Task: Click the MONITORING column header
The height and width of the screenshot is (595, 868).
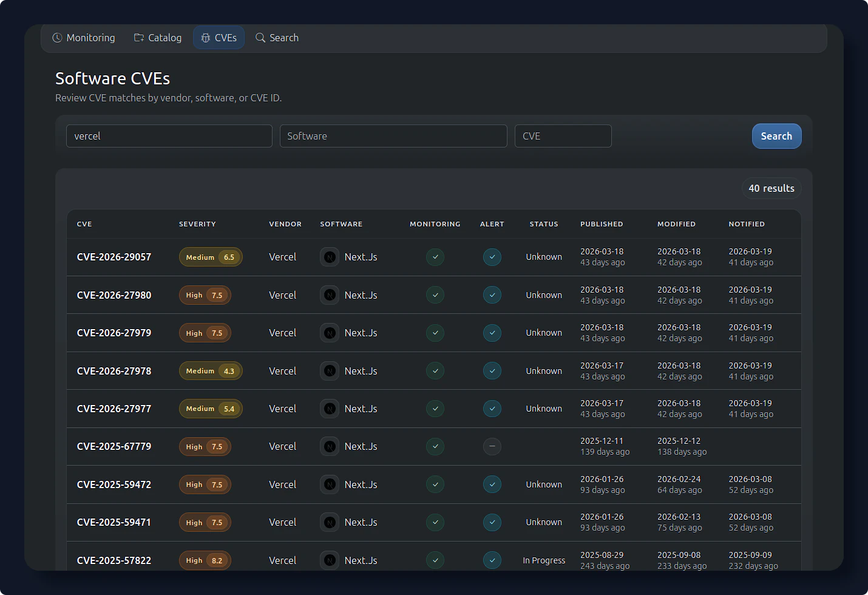Action: click(x=435, y=224)
